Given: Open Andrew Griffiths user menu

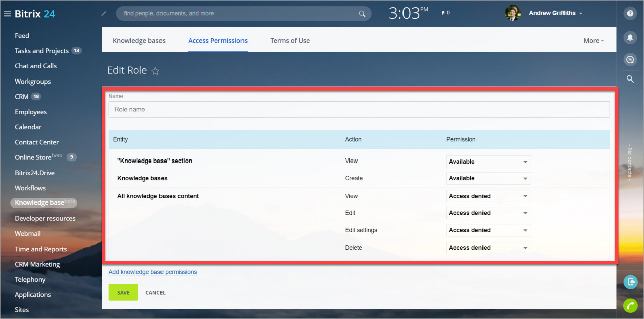Looking at the screenshot, I should [555, 13].
